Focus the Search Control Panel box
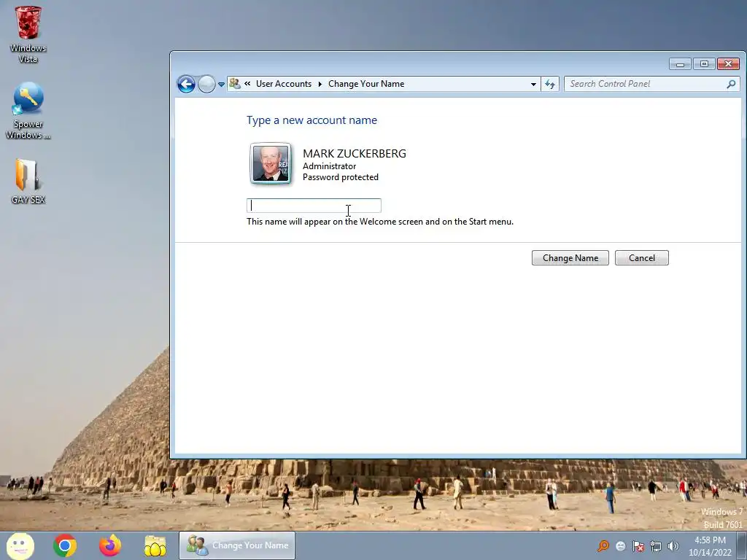This screenshot has width=747, height=560. (x=651, y=85)
